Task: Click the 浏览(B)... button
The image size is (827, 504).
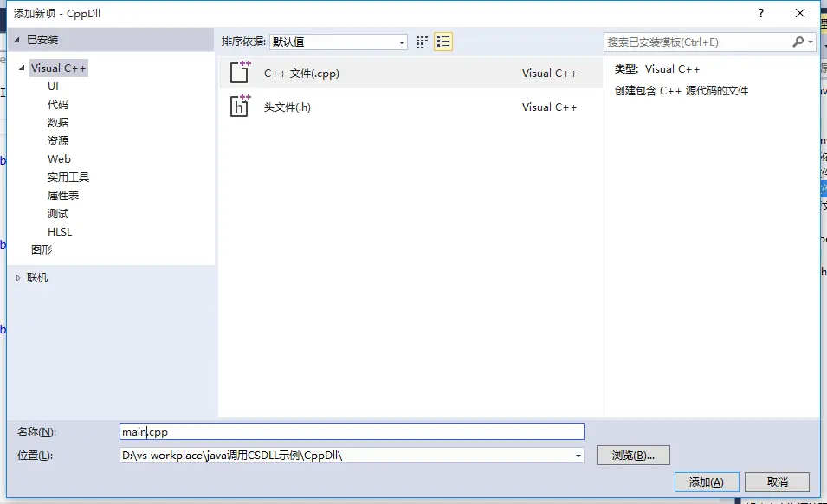Action: click(x=633, y=456)
